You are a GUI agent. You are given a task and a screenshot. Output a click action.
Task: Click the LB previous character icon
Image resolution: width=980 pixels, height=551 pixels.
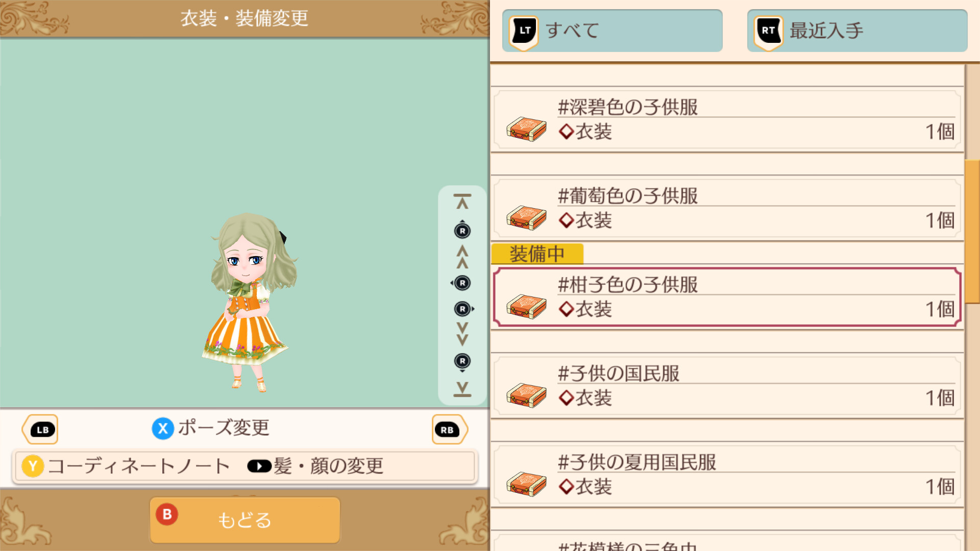coord(40,430)
